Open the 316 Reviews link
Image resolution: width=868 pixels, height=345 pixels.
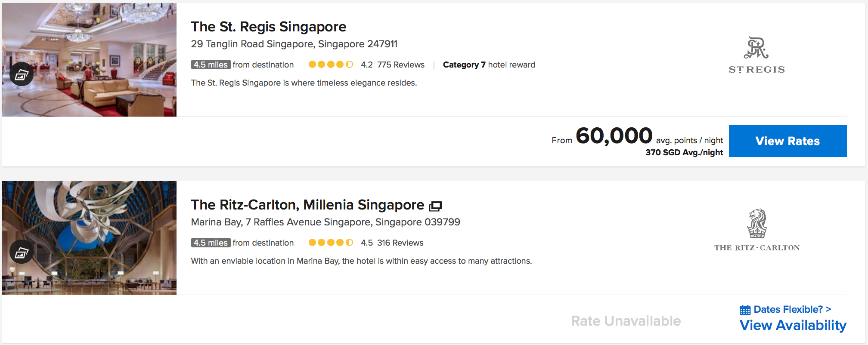click(x=400, y=243)
